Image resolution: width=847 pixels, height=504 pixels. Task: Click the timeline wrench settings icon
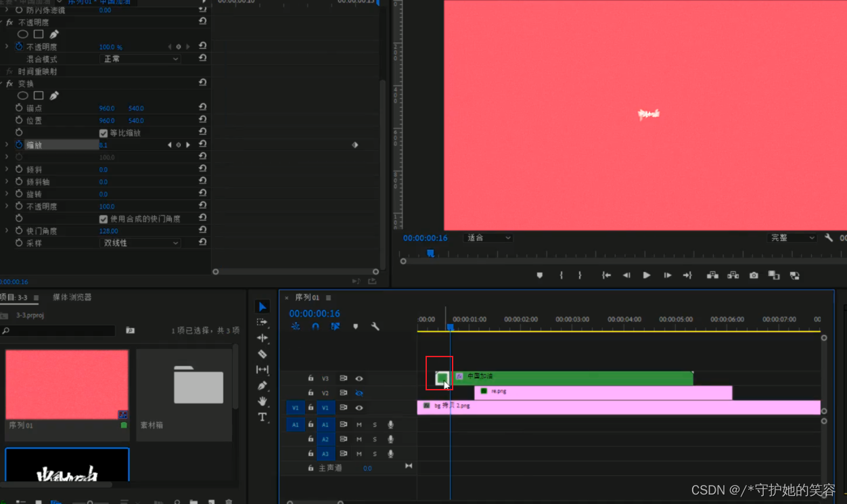[375, 326]
